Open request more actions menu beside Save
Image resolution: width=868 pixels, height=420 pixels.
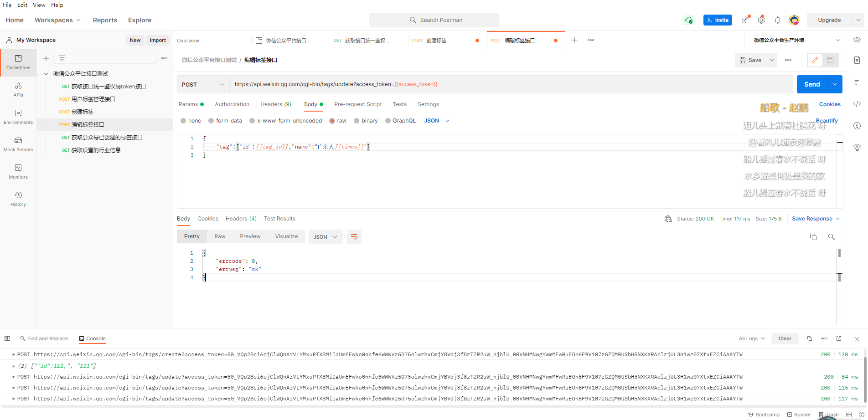[788, 60]
